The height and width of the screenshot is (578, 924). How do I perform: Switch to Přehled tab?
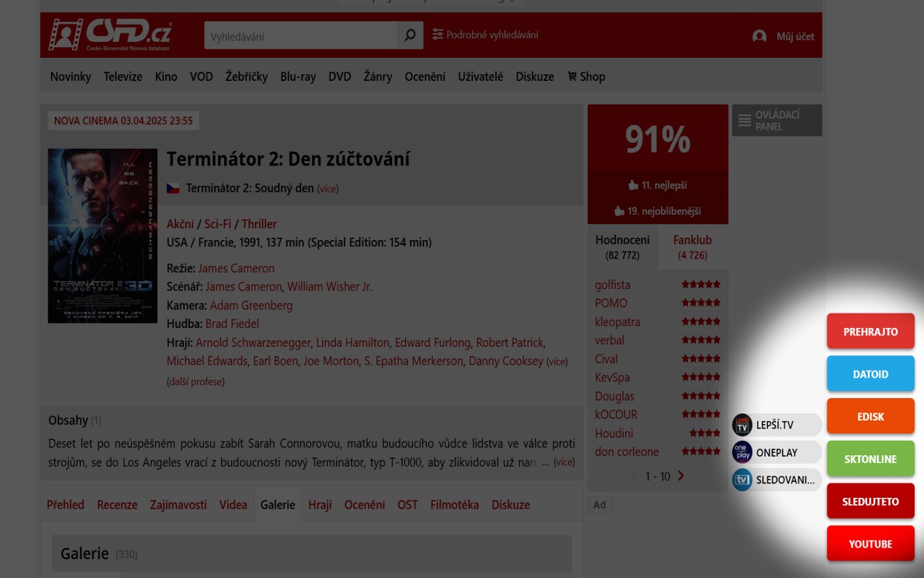click(x=66, y=504)
